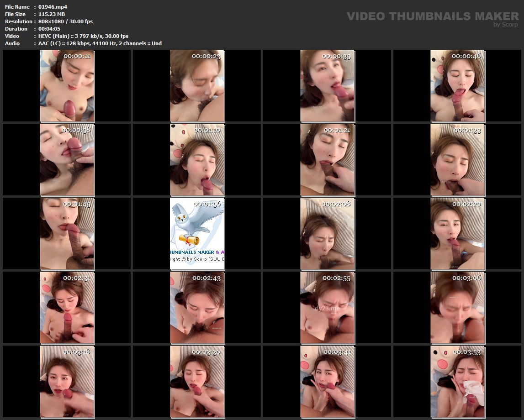The image size is (524, 420).
Task: Select the frame marked 00:00:23
Action: pyautogui.click(x=197, y=85)
